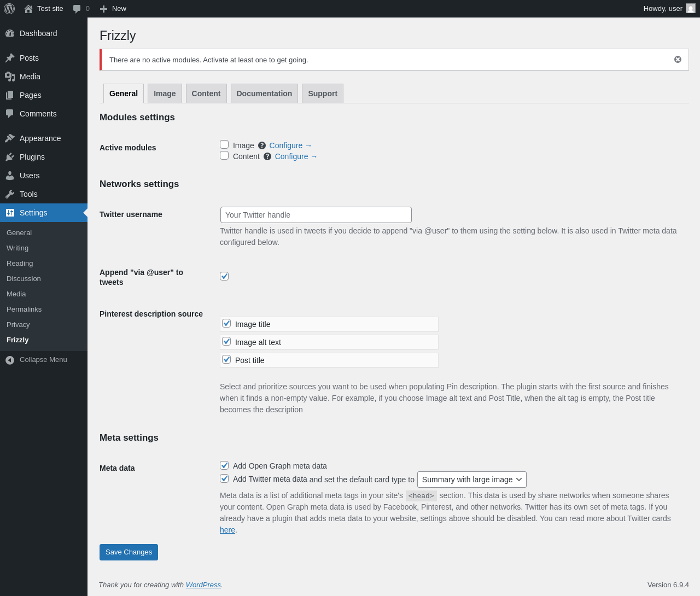Enable the Image module checkbox
Viewport: 700px width, 596px height.
224,144
